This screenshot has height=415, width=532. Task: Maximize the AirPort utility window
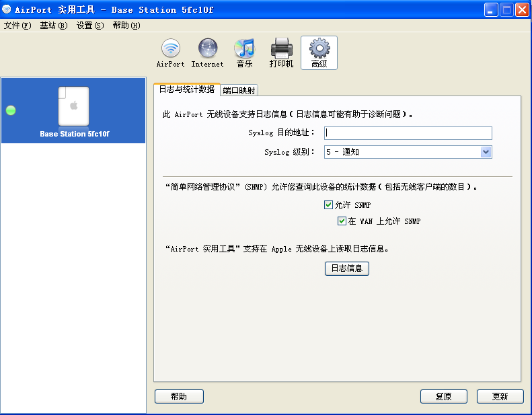(506, 10)
